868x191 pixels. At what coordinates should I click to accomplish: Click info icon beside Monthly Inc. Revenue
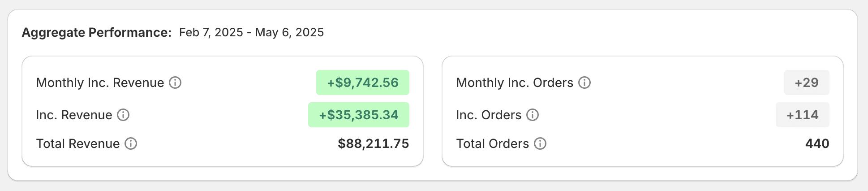click(175, 82)
